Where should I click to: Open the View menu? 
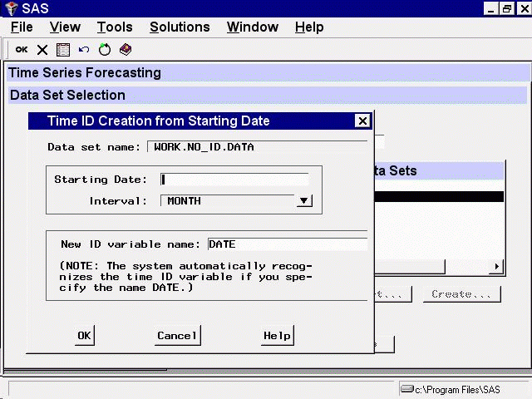pyautogui.click(x=65, y=27)
